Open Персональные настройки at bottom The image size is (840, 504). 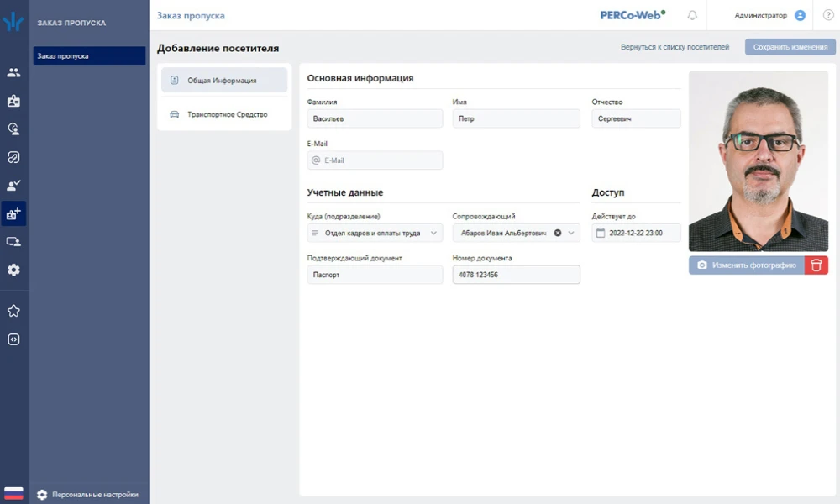coord(94,495)
